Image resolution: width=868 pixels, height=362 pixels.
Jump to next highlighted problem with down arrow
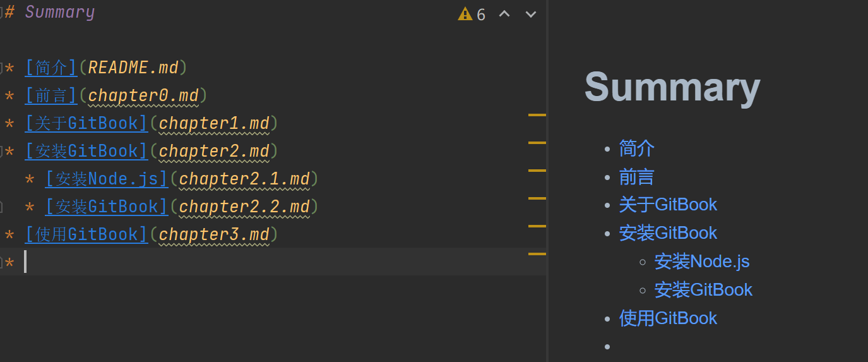pyautogui.click(x=531, y=14)
